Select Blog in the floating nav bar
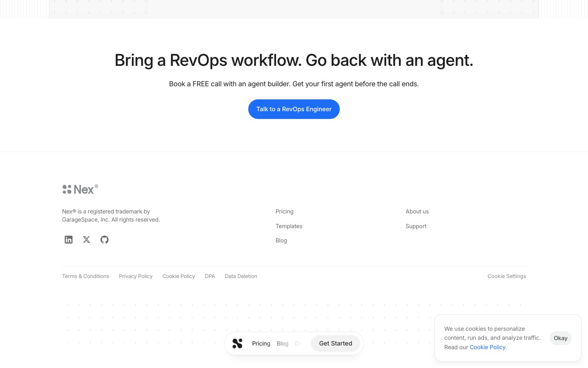588x368 pixels. click(283, 343)
